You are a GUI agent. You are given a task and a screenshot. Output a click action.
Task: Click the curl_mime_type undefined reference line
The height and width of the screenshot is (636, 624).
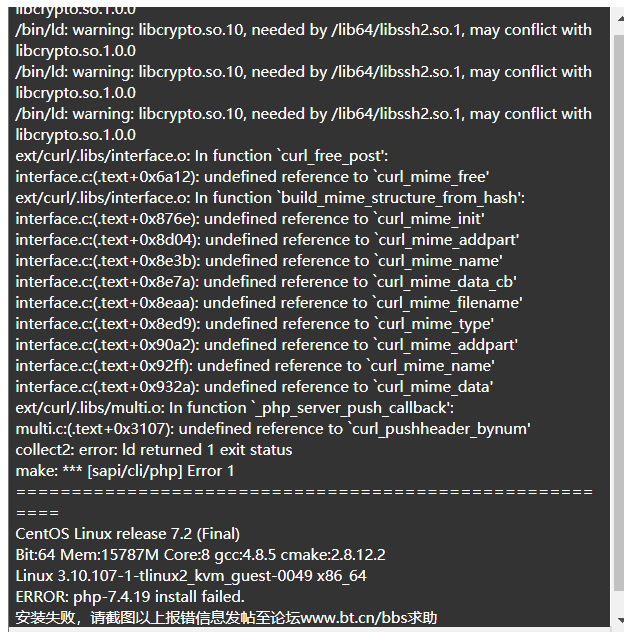point(254,324)
